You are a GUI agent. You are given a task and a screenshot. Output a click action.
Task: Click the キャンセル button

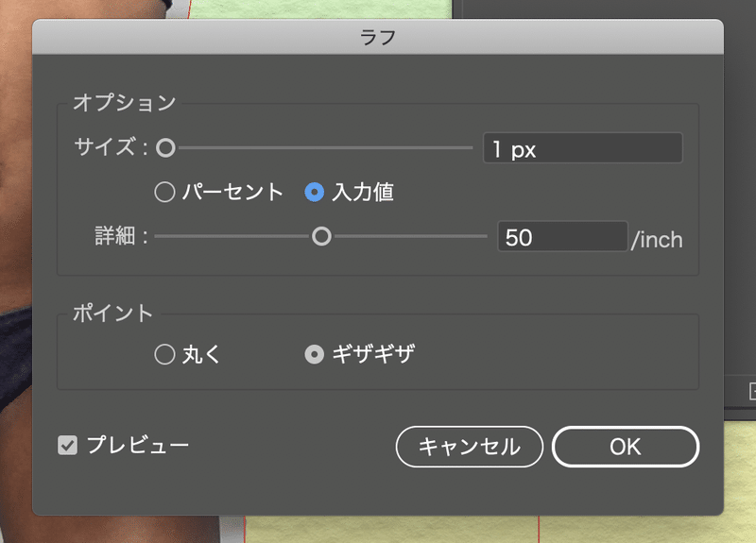click(470, 447)
